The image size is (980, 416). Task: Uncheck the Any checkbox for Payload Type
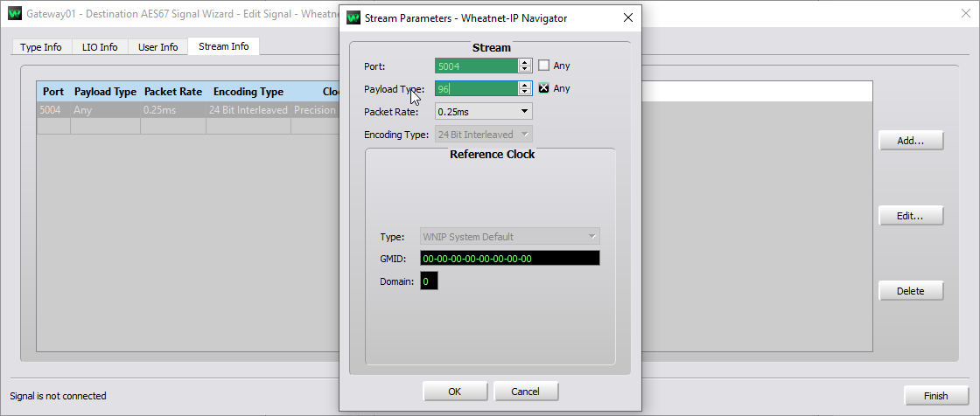pos(543,88)
